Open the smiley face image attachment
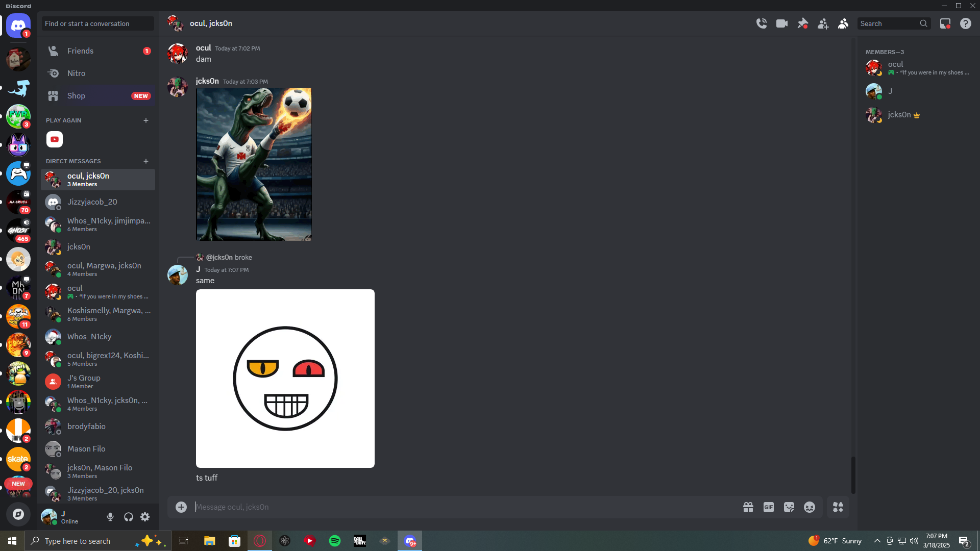This screenshot has width=980, height=551. [285, 379]
